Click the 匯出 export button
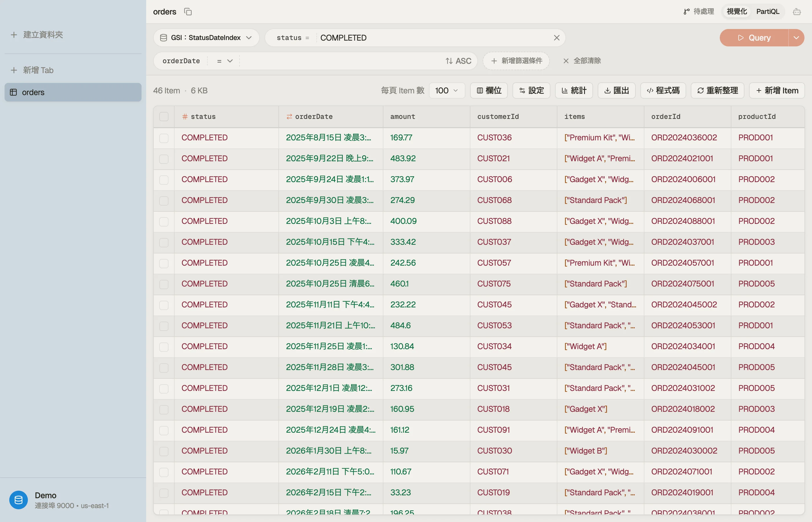This screenshot has width=812, height=522. 617,90
